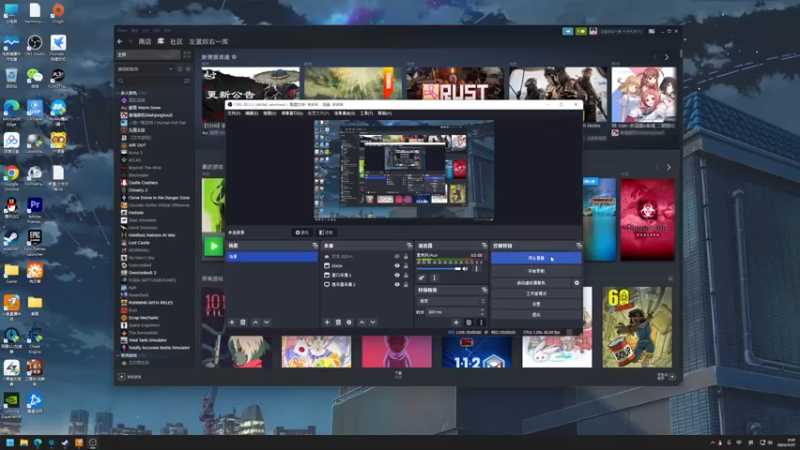Go back in Steam navigation
The height and width of the screenshot is (450, 800).
click(x=120, y=41)
